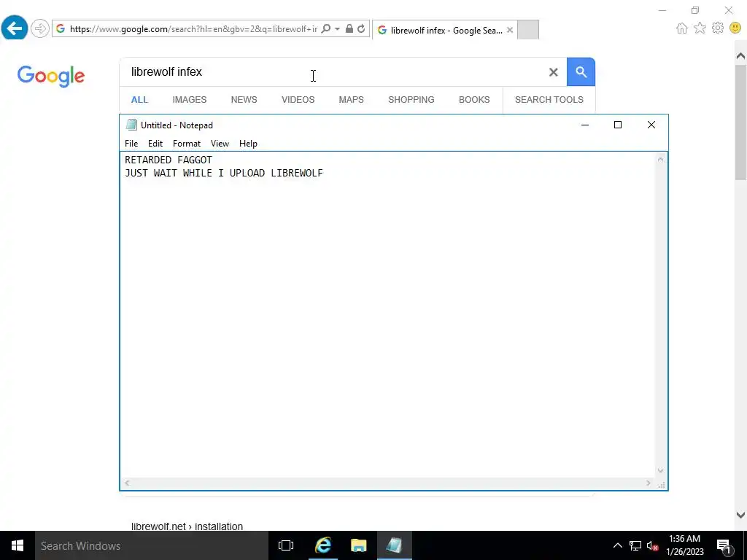Screen dimensions: 747x560
Task: Open the Favorites star icon
Action: click(700, 28)
